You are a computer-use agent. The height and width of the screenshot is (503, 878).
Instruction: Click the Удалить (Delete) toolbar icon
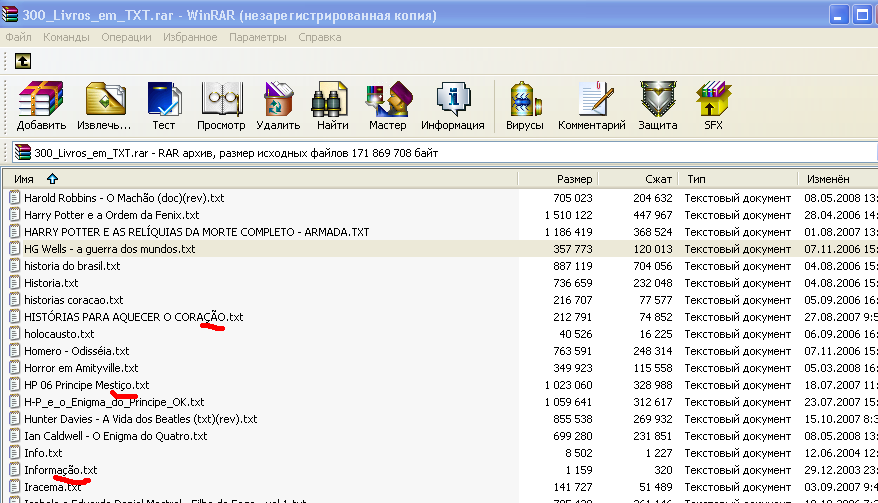click(278, 106)
